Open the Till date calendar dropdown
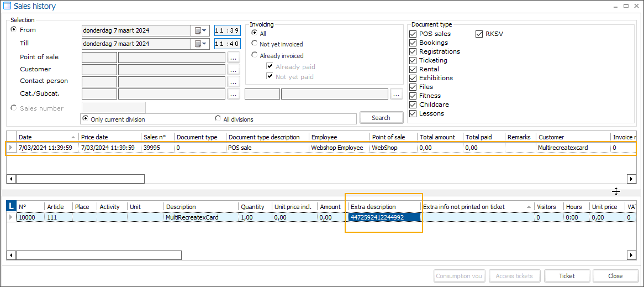 click(200, 44)
